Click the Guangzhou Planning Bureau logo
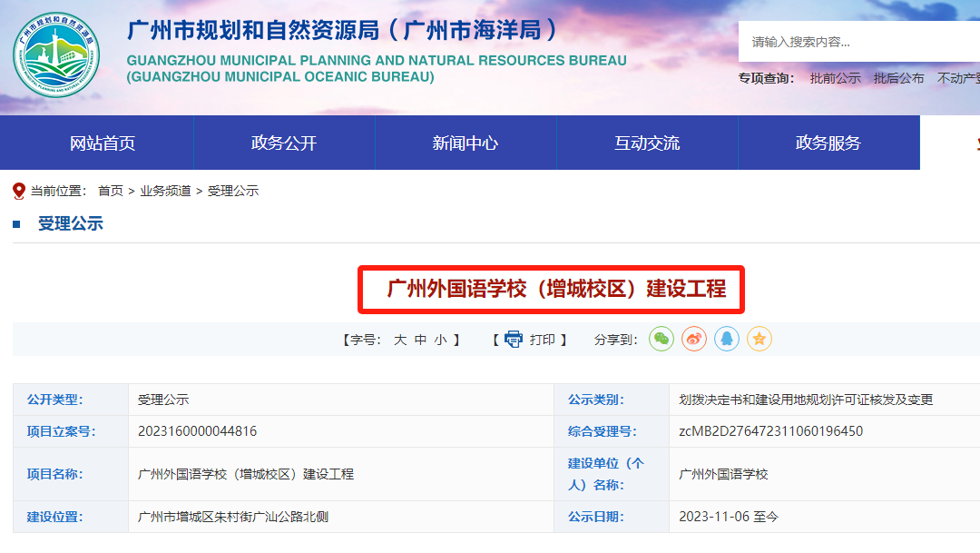980x553 pixels. [56, 49]
